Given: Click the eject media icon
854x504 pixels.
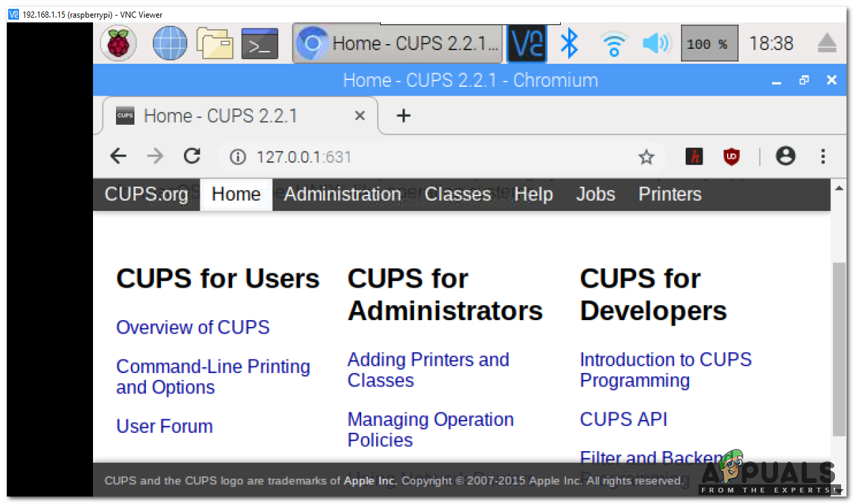Looking at the screenshot, I should point(827,43).
